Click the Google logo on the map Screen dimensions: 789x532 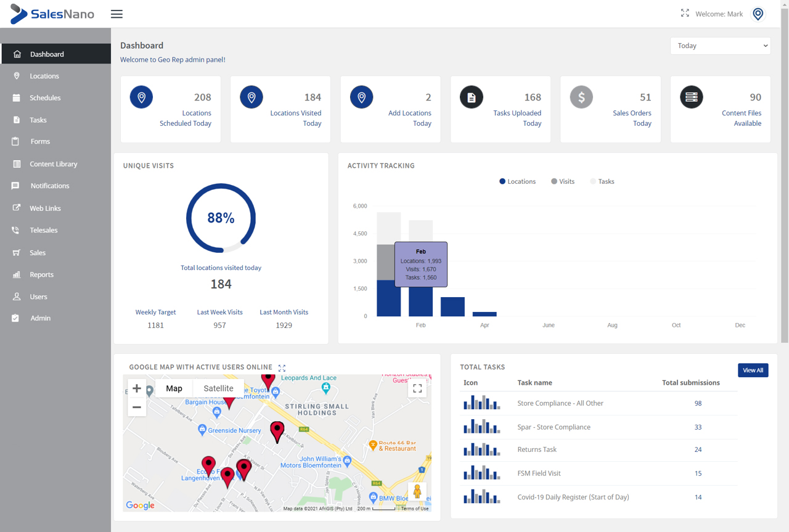tap(140, 505)
